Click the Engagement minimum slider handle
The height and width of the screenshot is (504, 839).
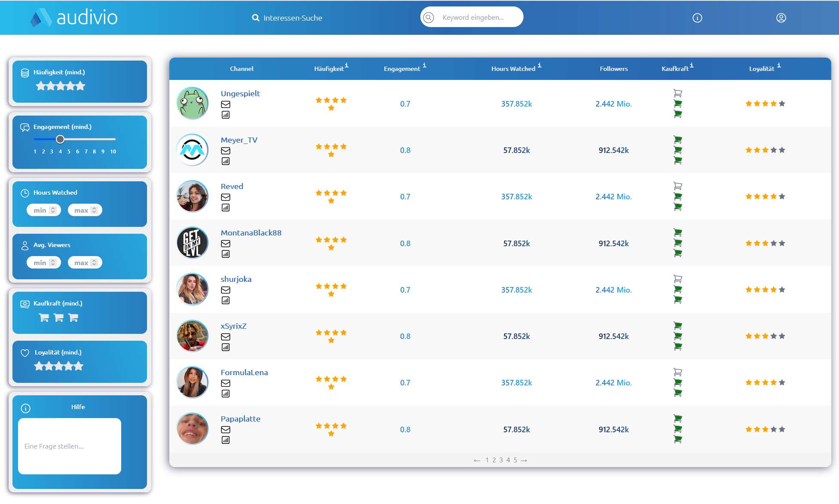tap(60, 139)
